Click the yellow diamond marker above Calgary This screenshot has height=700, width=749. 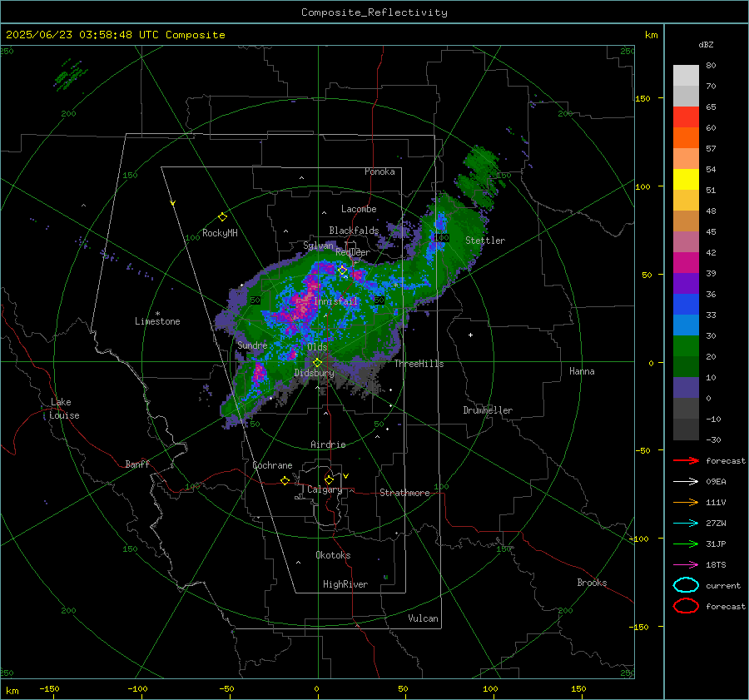pyautogui.click(x=329, y=479)
